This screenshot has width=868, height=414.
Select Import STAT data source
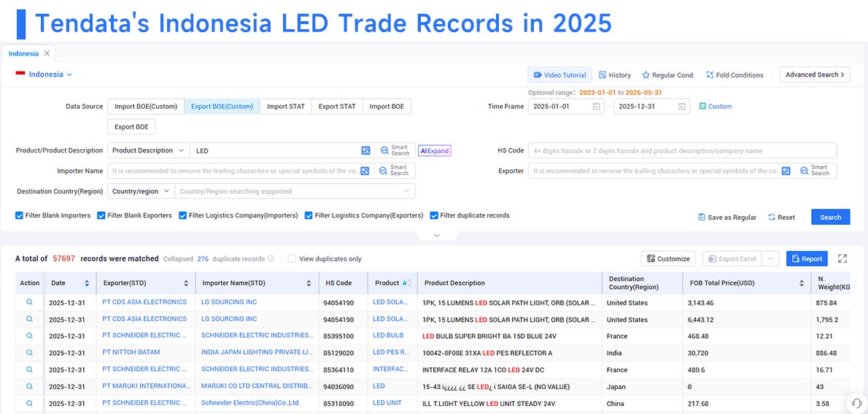pyautogui.click(x=286, y=107)
